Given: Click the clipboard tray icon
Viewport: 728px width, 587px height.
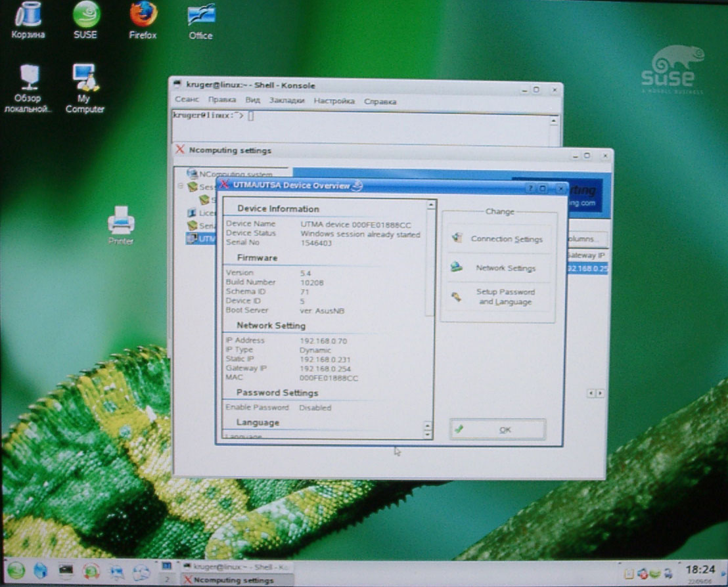Looking at the screenshot, I should pyautogui.click(x=629, y=574).
